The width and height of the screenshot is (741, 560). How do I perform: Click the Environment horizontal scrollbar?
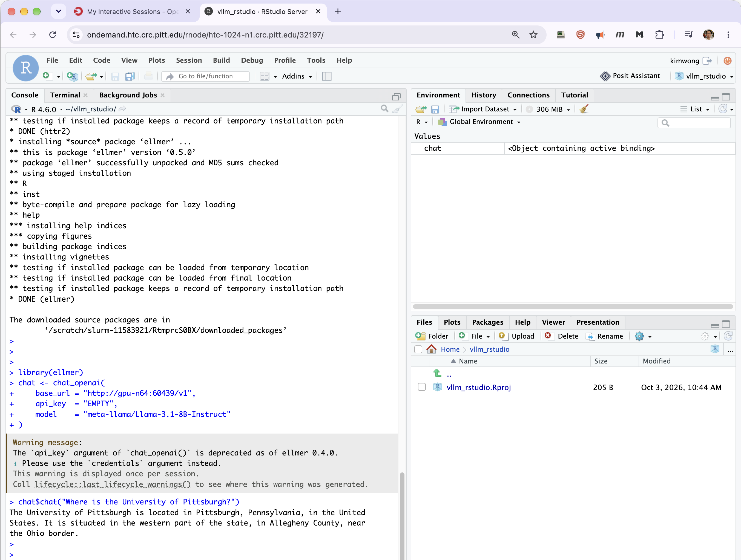[x=573, y=307]
